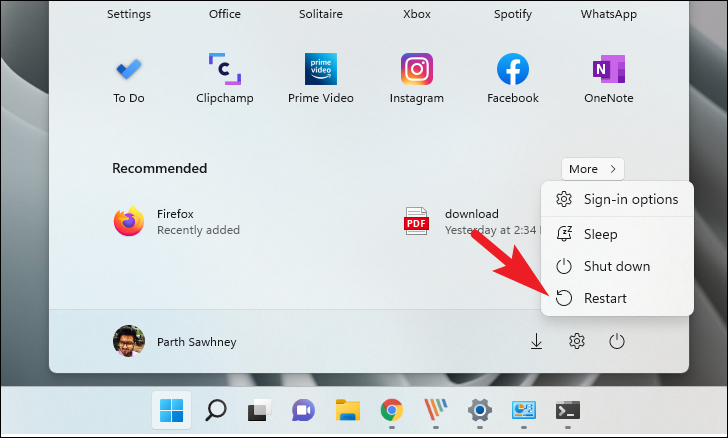
Task: Open Solitaire pinned app label
Action: pos(321,14)
